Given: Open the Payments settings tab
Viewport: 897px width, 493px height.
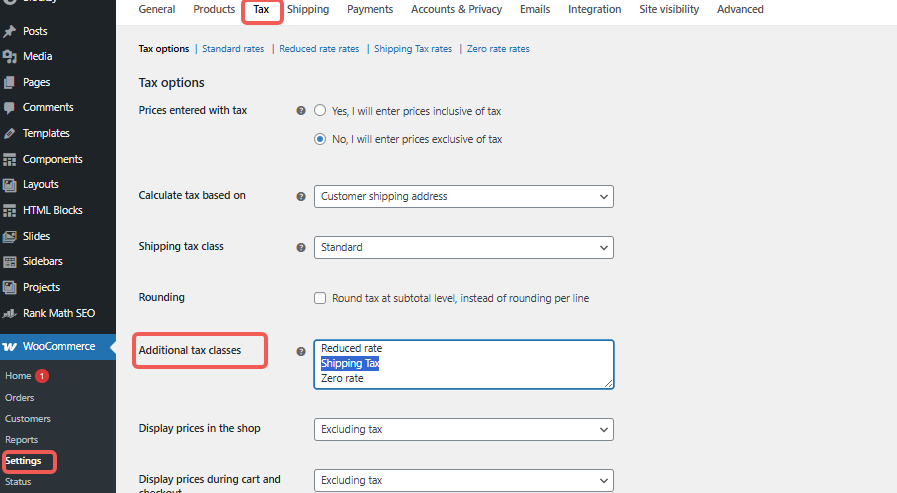Looking at the screenshot, I should pyautogui.click(x=370, y=10).
